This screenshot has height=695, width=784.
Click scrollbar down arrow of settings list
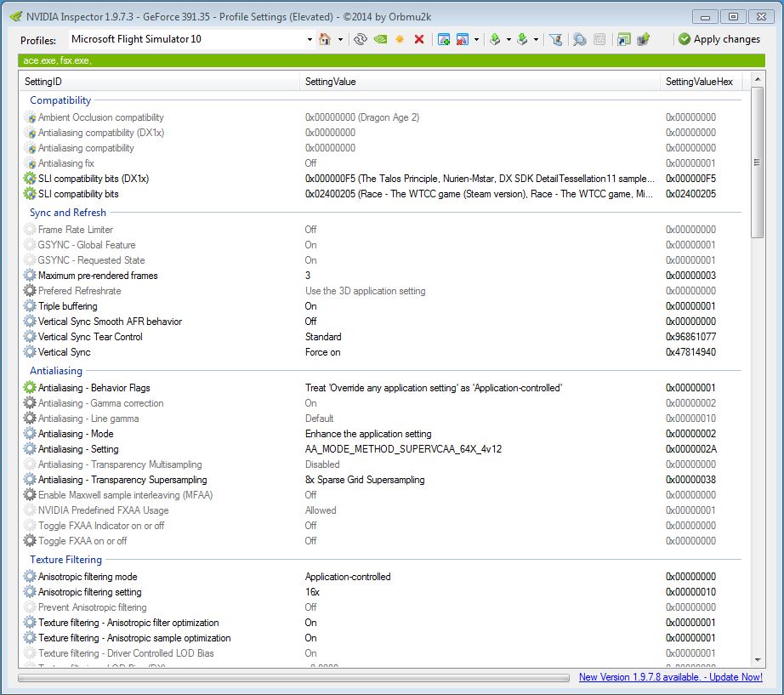[x=758, y=660]
